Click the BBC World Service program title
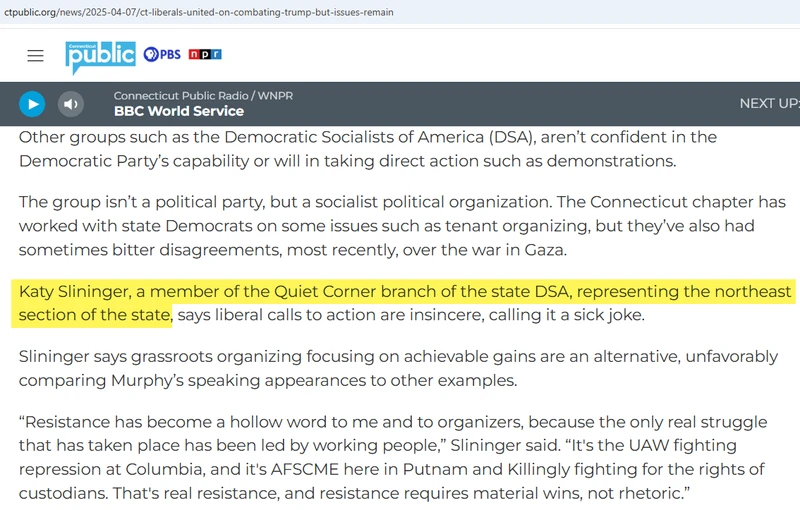 pyautogui.click(x=178, y=111)
